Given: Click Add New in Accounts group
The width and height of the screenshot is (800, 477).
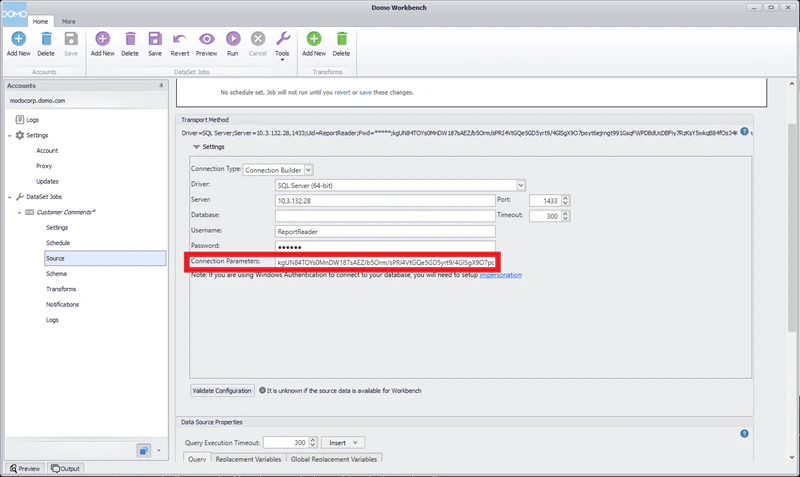Looking at the screenshot, I should tap(18, 43).
